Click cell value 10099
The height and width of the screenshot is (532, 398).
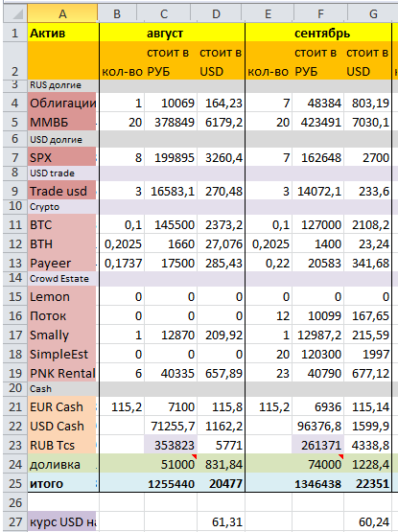(x=317, y=315)
